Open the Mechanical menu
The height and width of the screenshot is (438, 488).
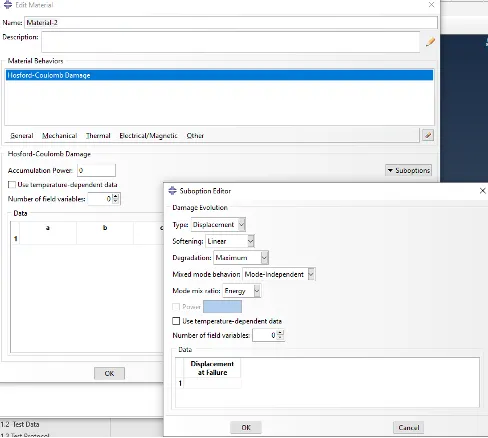(x=60, y=136)
